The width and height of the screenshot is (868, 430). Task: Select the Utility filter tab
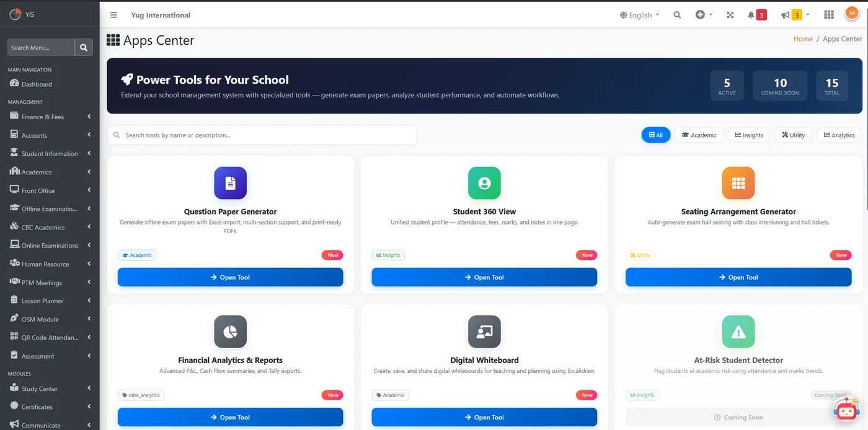794,135
